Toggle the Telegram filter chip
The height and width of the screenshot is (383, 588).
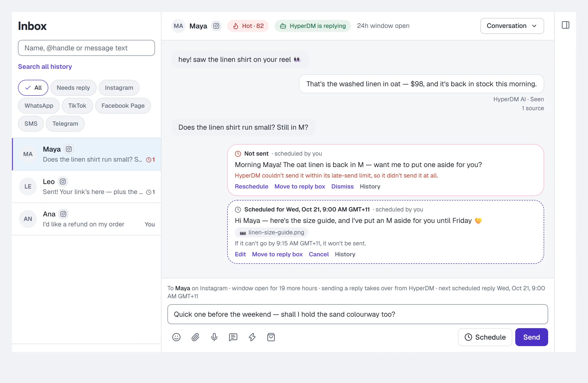pyautogui.click(x=65, y=124)
